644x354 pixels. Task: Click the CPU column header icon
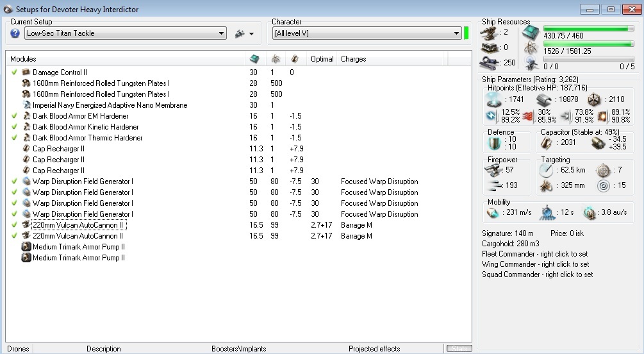(x=254, y=59)
